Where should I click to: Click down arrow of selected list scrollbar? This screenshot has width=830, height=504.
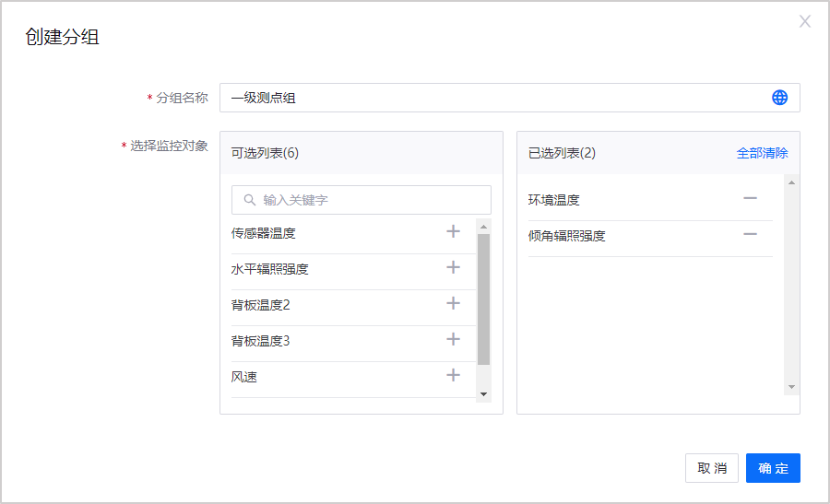791,387
